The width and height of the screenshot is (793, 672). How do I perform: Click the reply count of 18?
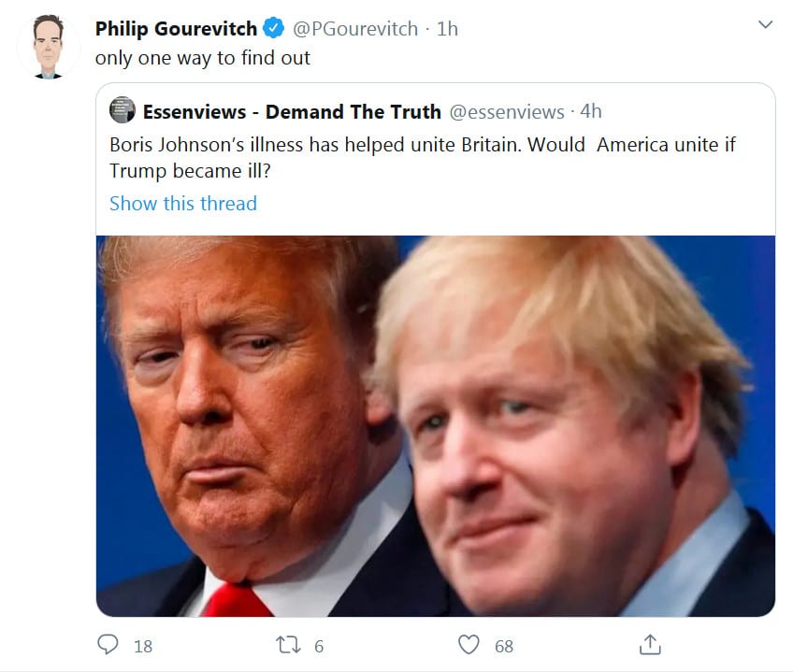(x=142, y=646)
